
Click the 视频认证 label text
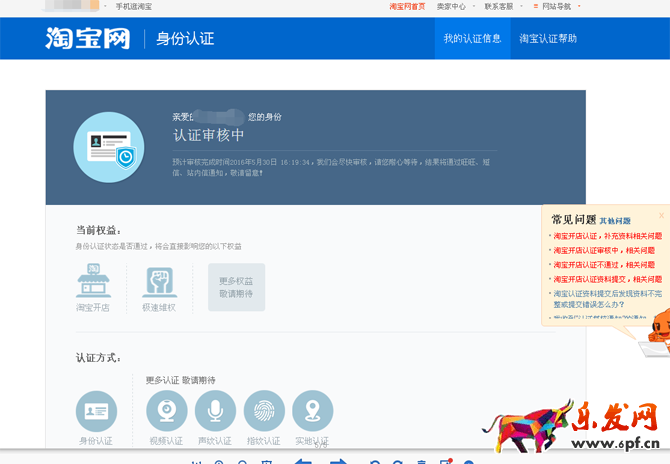[166, 441]
